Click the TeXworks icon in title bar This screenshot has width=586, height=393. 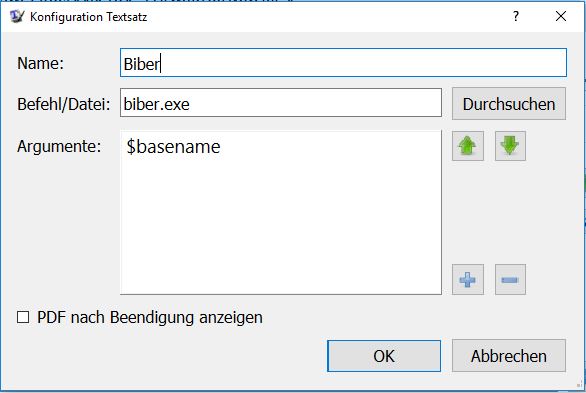click(x=17, y=16)
